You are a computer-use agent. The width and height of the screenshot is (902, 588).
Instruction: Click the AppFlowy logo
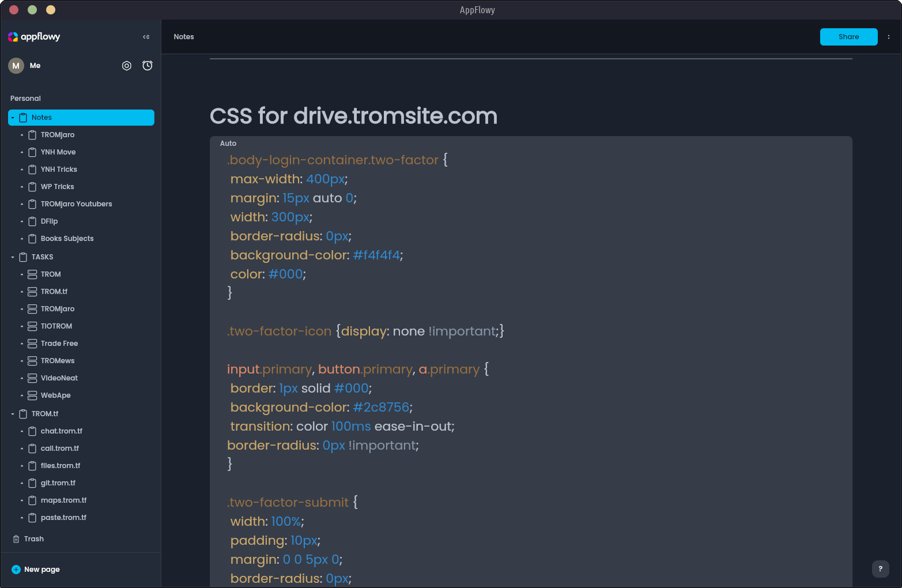coord(34,37)
